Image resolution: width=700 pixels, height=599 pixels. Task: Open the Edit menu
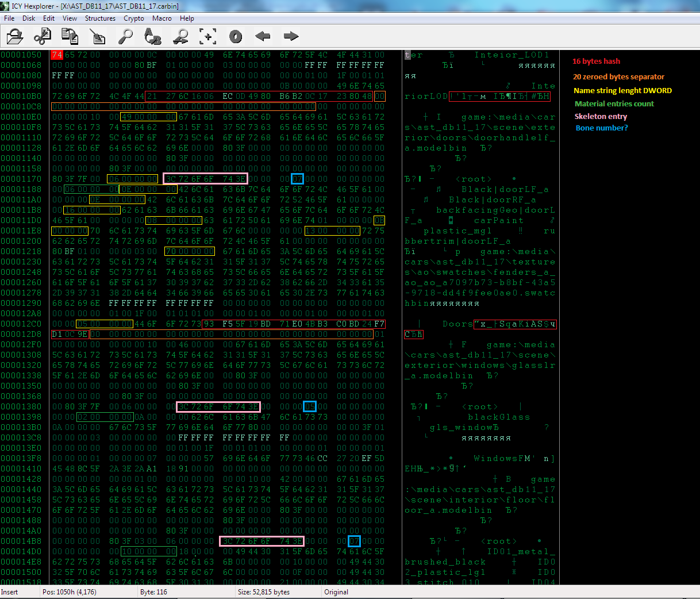click(x=49, y=18)
